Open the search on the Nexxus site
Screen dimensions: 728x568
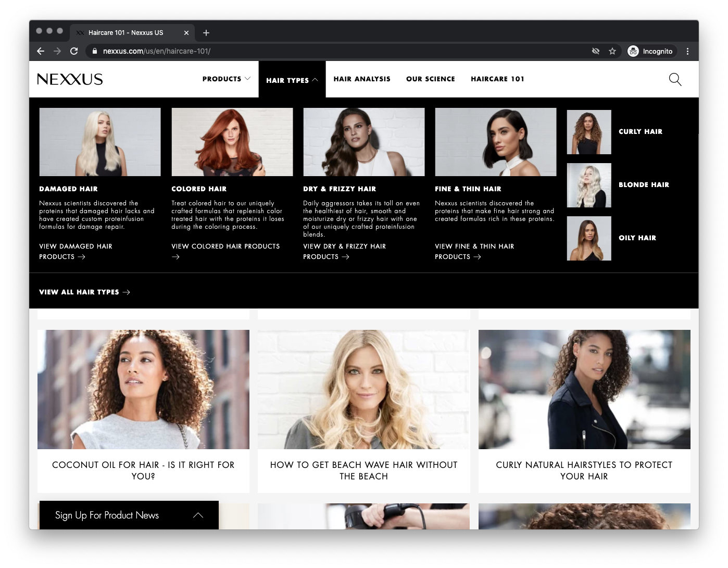coord(674,79)
